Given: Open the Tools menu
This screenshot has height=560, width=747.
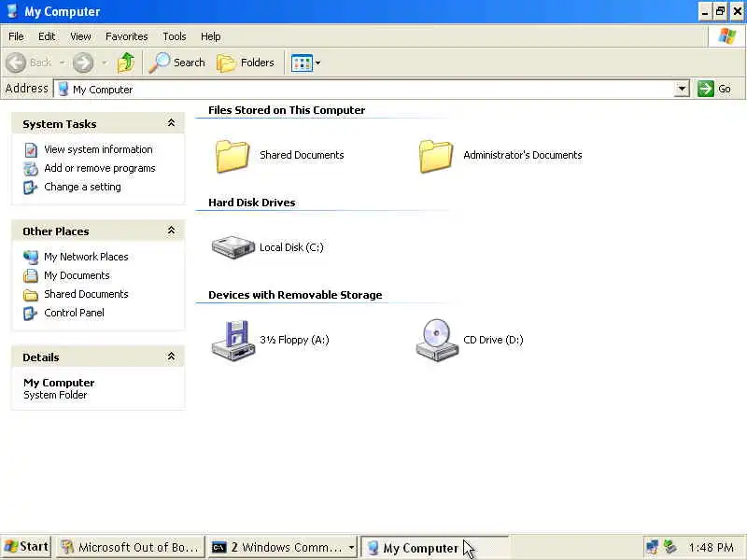Looking at the screenshot, I should click(x=175, y=36).
